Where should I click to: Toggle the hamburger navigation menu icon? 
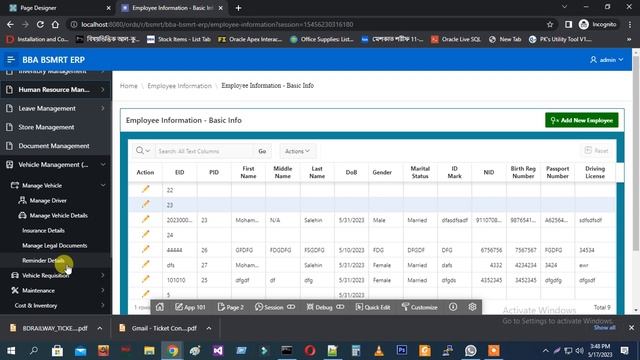pos(11,60)
